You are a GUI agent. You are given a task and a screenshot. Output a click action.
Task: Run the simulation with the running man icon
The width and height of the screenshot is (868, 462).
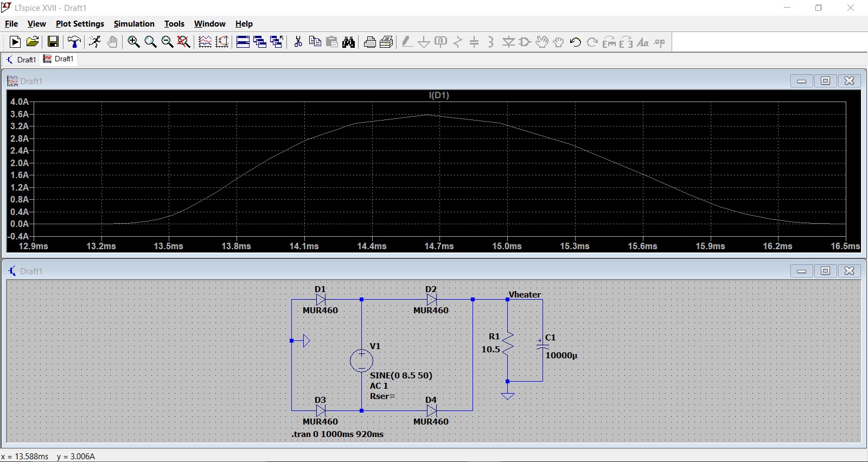click(x=95, y=42)
